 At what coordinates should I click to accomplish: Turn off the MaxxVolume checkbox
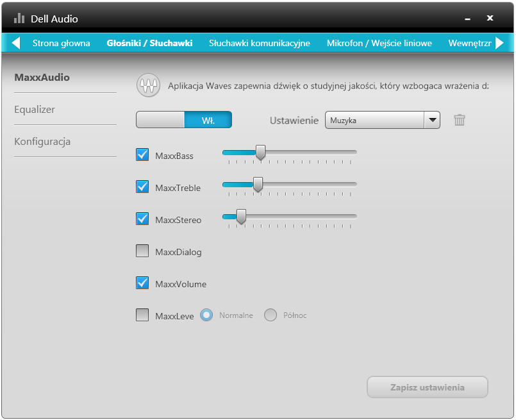coord(142,283)
